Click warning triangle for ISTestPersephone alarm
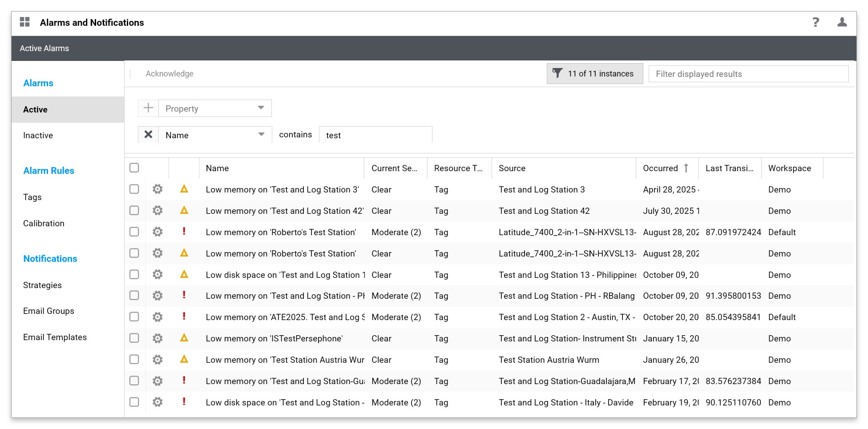The width and height of the screenshot is (868, 429). pos(184,338)
